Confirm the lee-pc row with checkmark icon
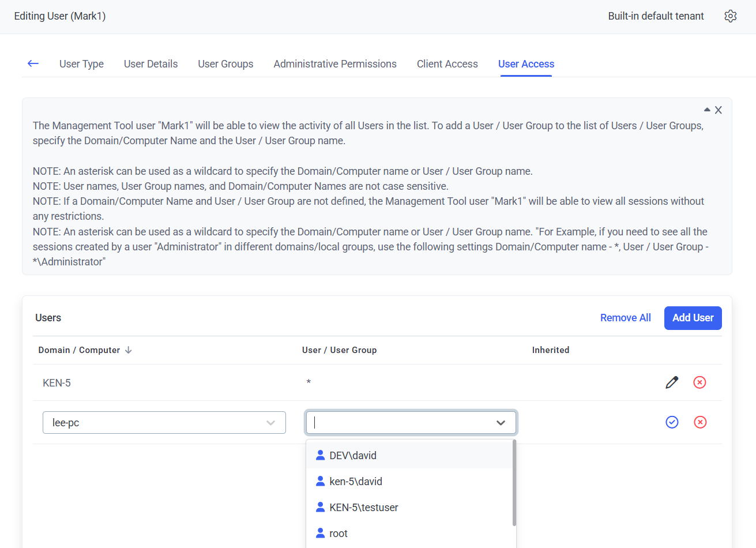This screenshot has height=548, width=756. point(672,422)
